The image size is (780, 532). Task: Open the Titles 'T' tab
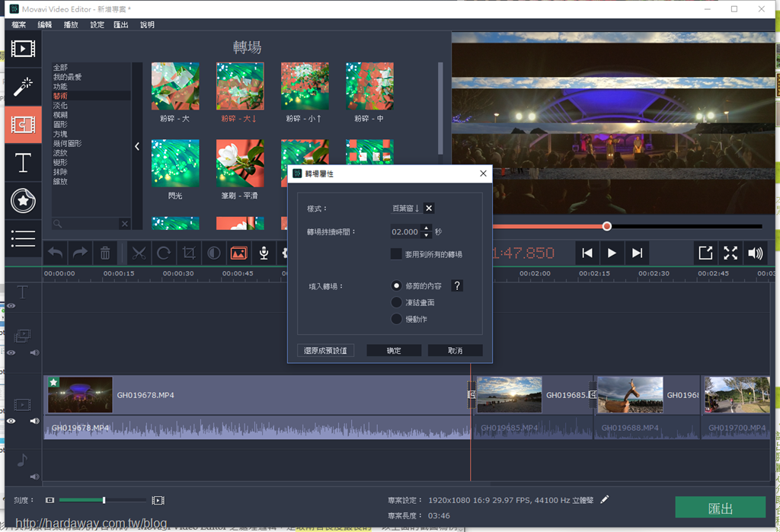[23, 163]
